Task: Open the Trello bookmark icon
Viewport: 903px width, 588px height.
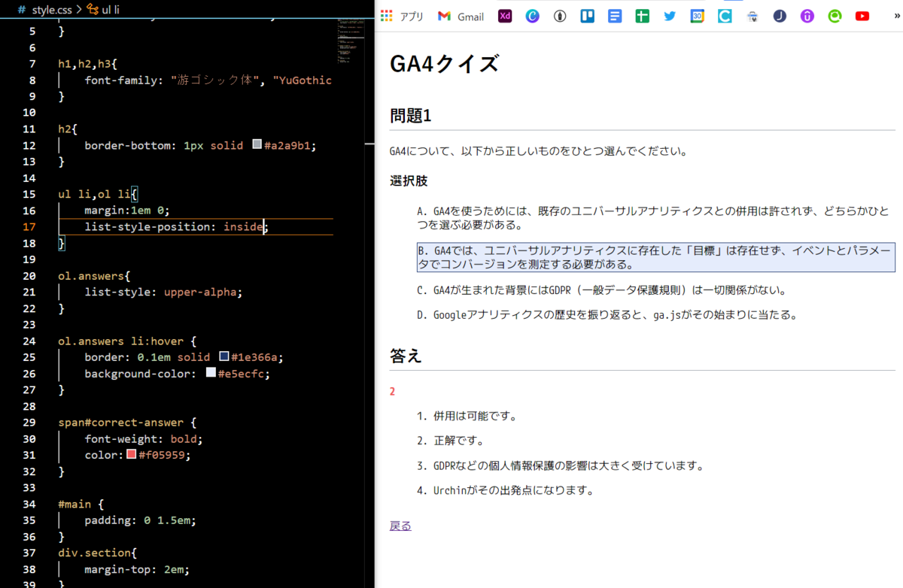Action: point(587,16)
